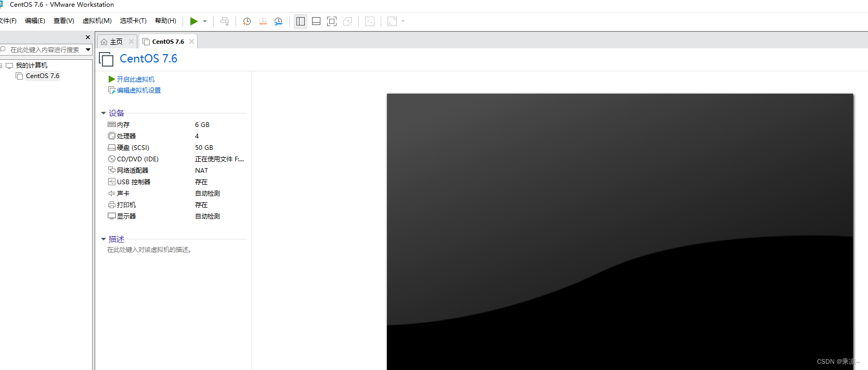Switch to the 主页 tab
The width and height of the screenshot is (868, 370).
pos(116,42)
